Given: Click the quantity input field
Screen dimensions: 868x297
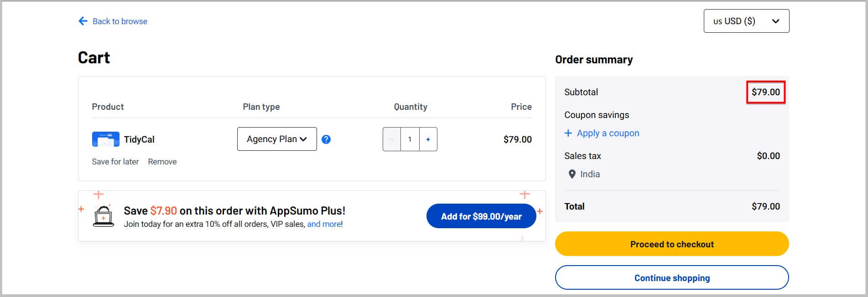Looking at the screenshot, I should pyautogui.click(x=410, y=139).
